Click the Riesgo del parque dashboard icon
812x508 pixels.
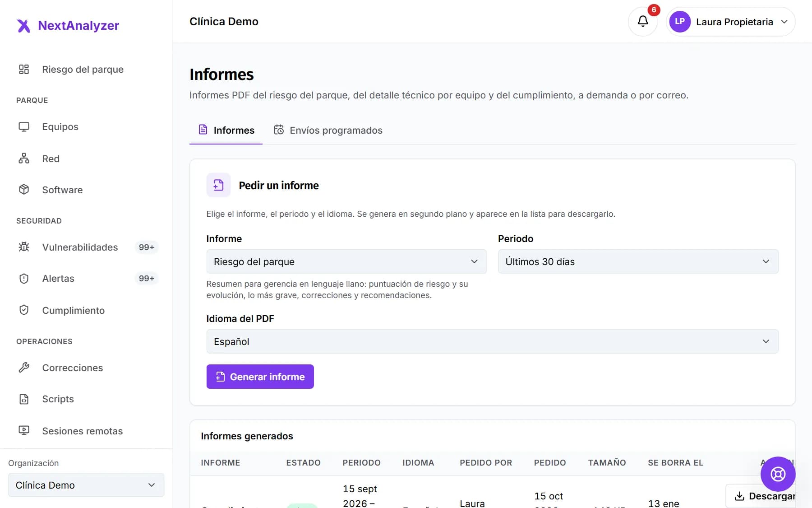pos(24,69)
